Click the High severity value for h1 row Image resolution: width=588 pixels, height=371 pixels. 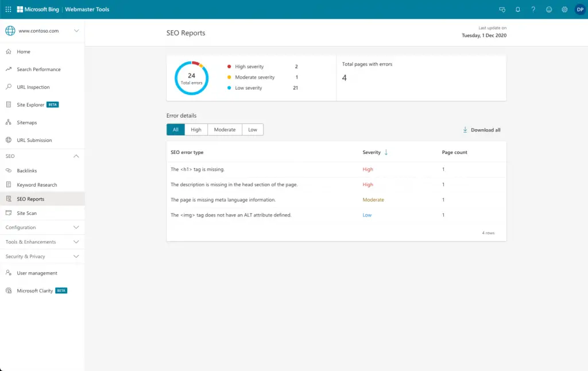pyautogui.click(x=367, y=169)
